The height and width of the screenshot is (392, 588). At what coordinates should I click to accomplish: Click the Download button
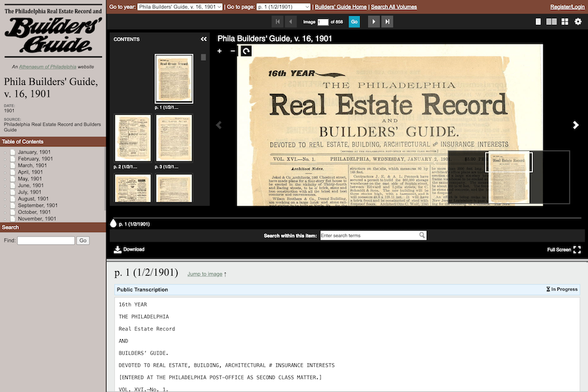click(x=129, y=250)
